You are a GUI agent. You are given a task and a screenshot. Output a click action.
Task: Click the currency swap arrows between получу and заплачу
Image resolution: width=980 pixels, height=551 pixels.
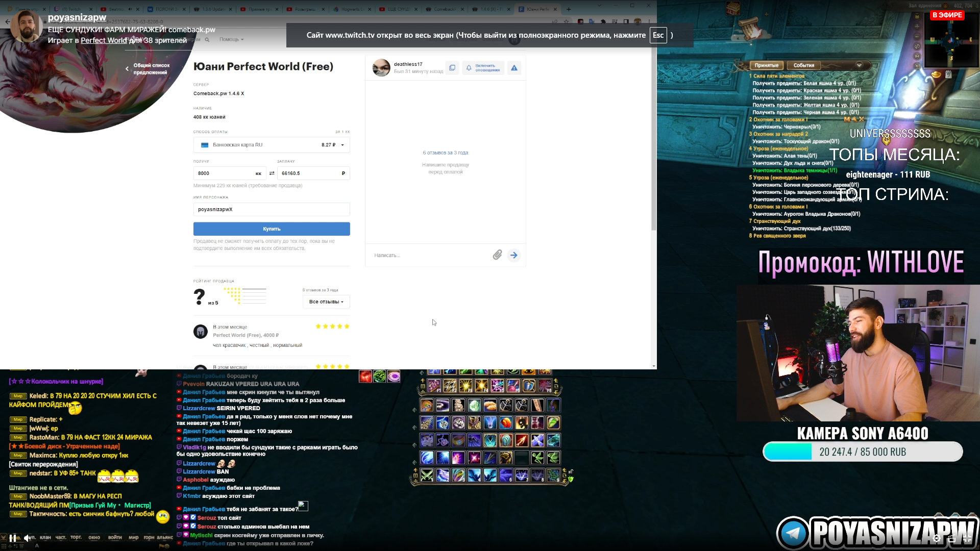pyautogui.click(x=271, y=173)
